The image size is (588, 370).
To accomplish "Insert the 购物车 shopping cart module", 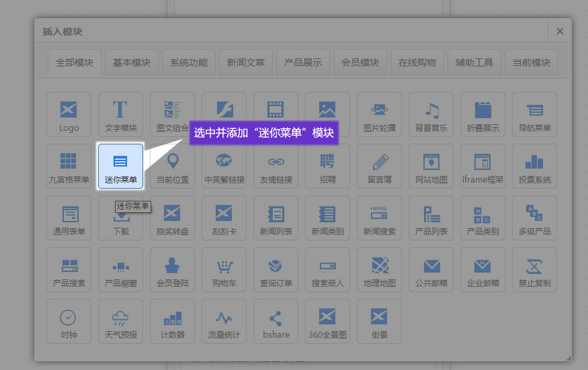I will click(x=224, y=269).
